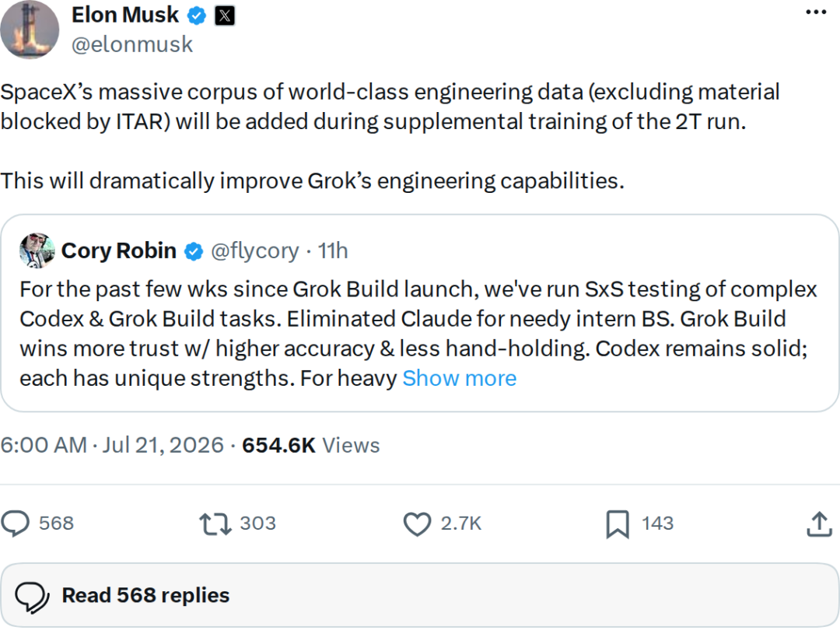Expand quoted post with Show more
The width and height of the screenshot is (840, 641).
(459, 378)
